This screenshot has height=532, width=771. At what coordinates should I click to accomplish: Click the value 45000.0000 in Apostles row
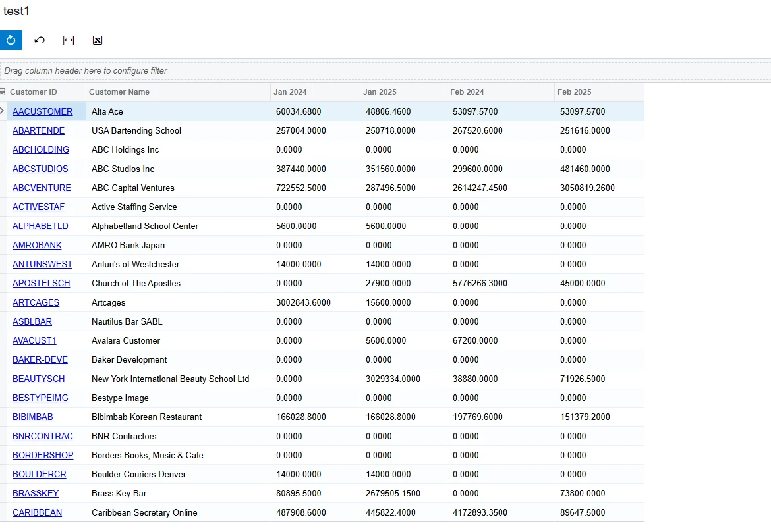point(582,284)
